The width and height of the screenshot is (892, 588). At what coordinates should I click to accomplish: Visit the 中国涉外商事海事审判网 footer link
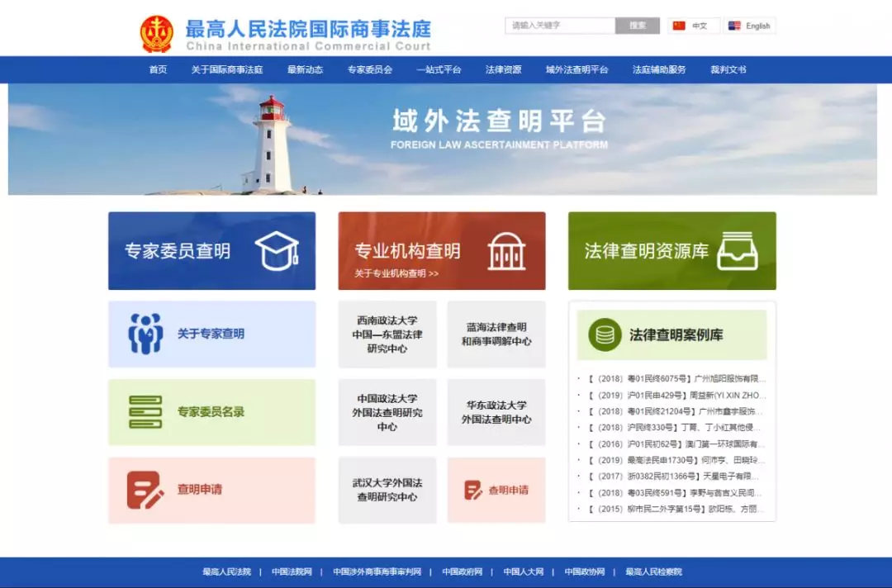pyautogui.click(x=377, y=572)
